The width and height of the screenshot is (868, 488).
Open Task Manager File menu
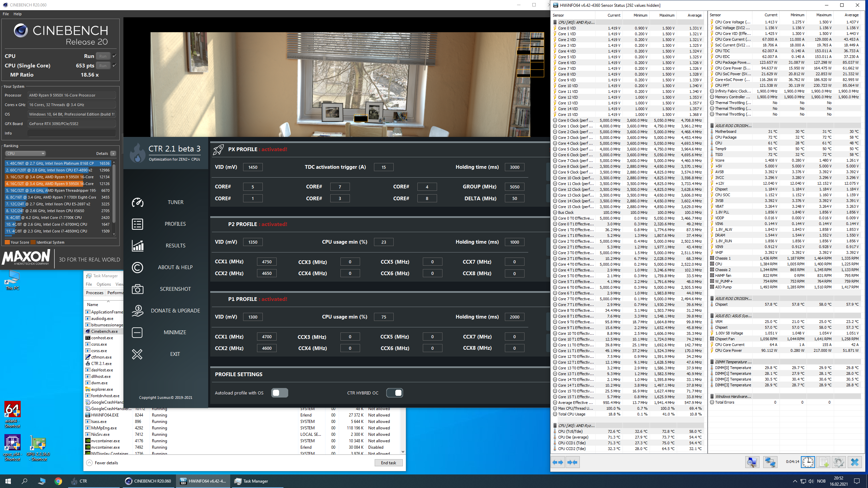coord(89,284)
